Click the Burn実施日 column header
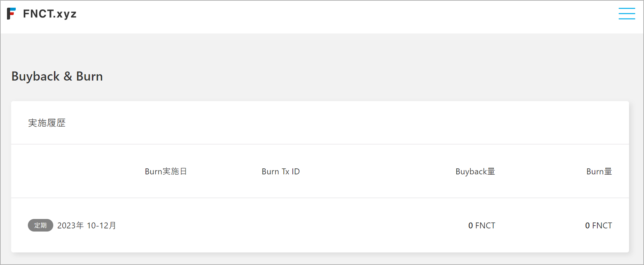Viewport: 644px width, 265px height. (166, 172)
